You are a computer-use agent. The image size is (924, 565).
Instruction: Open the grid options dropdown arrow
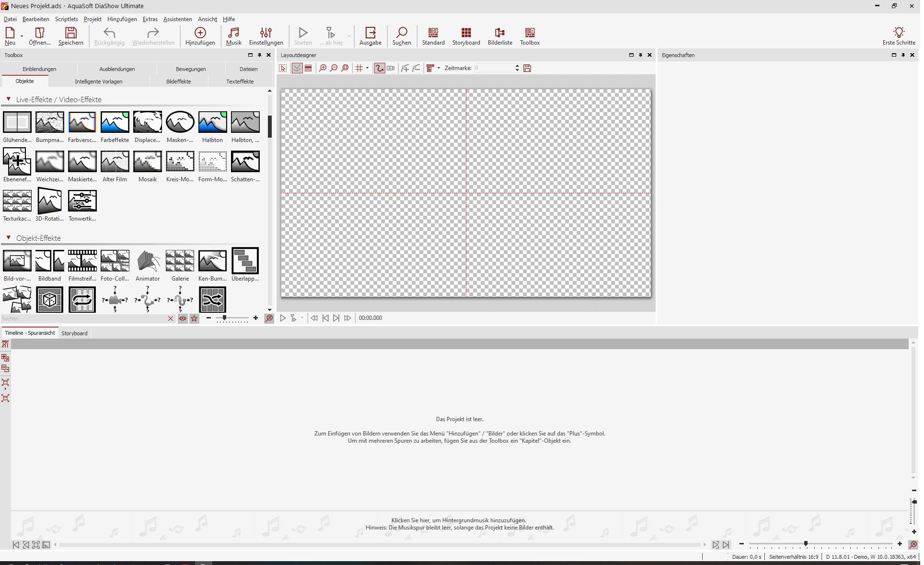tap(368, 68)
